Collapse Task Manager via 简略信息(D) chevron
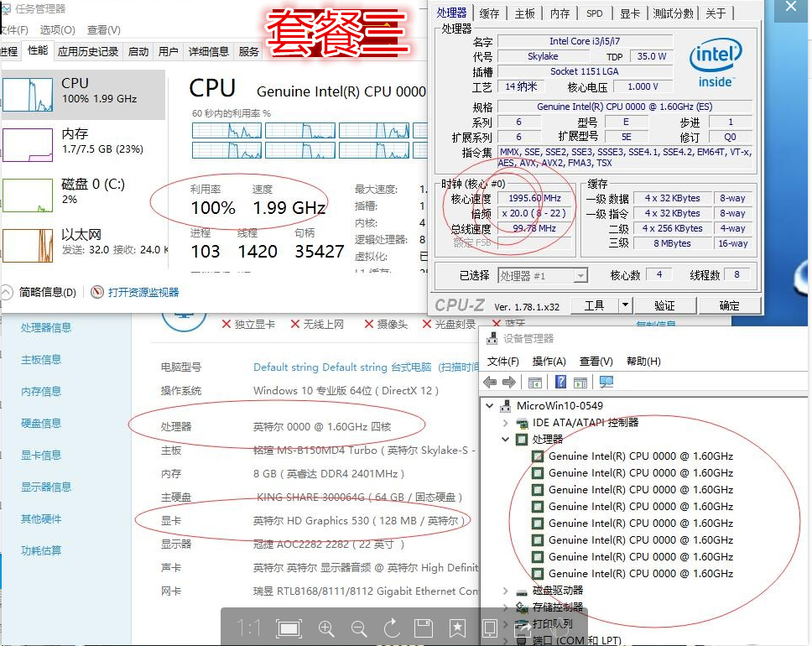 click(x=6, y=292)
